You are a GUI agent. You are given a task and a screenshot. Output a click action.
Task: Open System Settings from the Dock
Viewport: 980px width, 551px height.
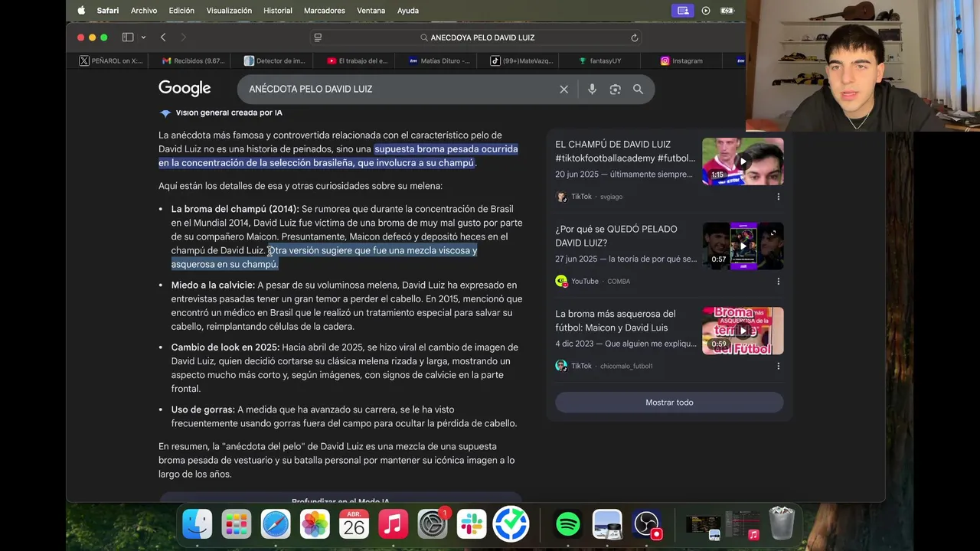point(433,524)
